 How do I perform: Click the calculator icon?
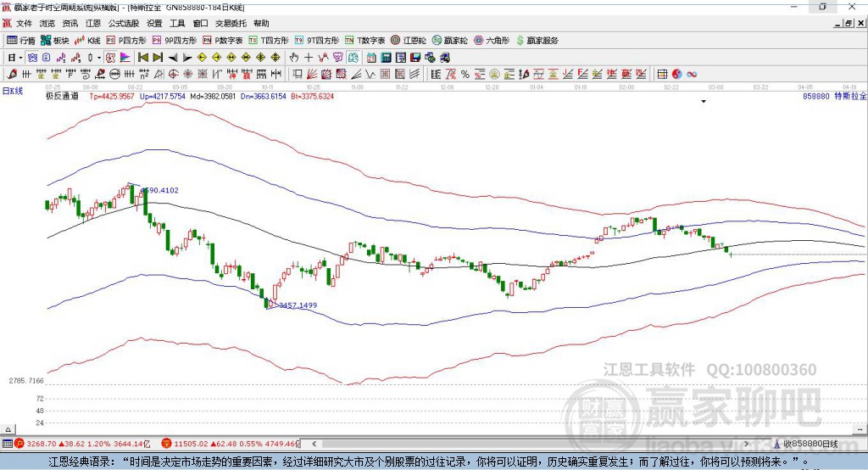click(x=386, y=58)
